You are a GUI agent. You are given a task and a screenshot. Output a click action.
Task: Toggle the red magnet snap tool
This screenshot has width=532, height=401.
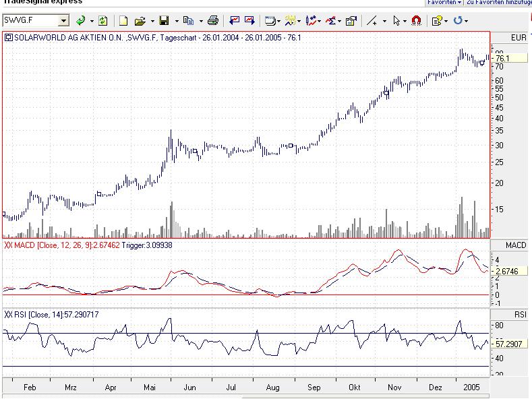click(x=416, y=21)
